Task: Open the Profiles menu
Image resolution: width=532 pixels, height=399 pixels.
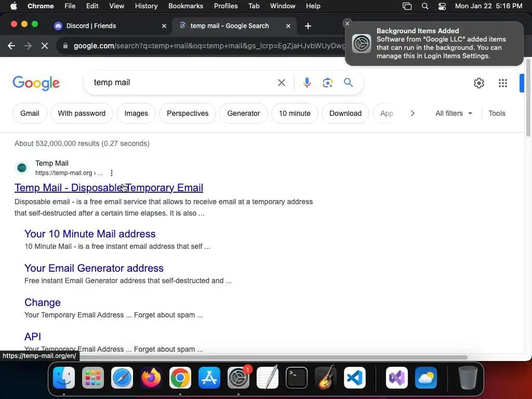Action: (225, 6)
